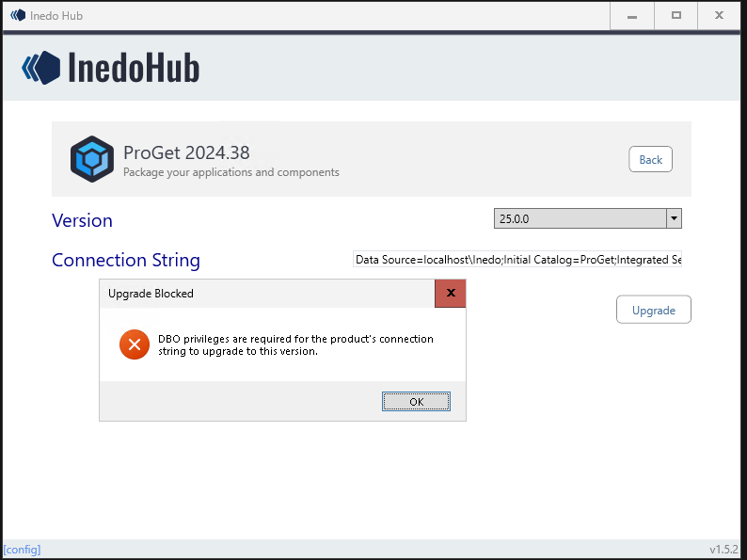The width and height of the screenshot is (747, 560).
Task: Click the Connection String label
Action: pos(126,260)
